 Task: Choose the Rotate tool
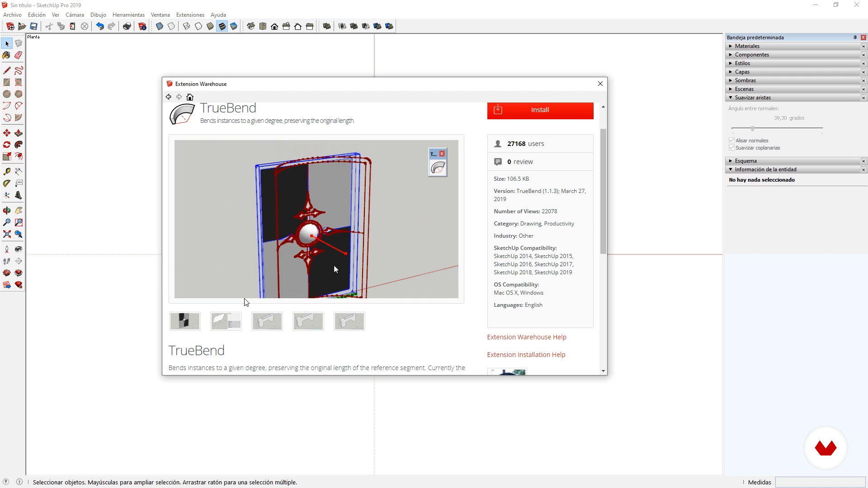[7, 145]
